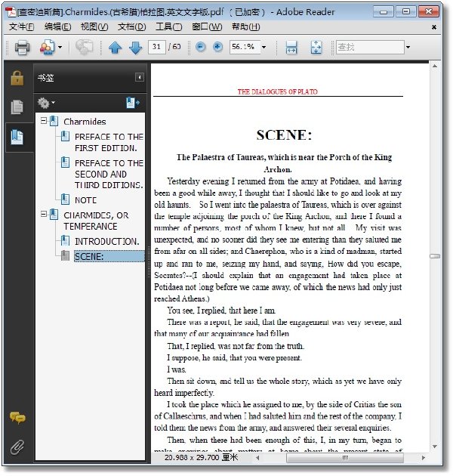Click the page number field showing 31

(x=157, y=47)
